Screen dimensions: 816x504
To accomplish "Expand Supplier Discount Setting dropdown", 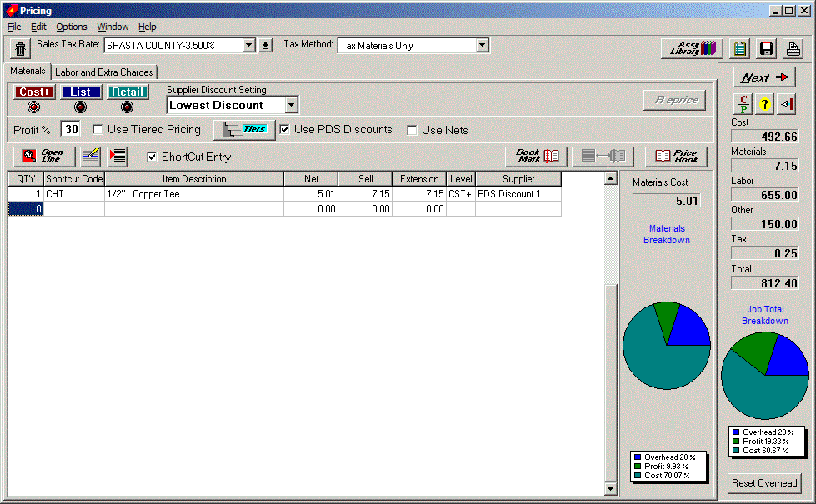I will click(x=292, y=105).
